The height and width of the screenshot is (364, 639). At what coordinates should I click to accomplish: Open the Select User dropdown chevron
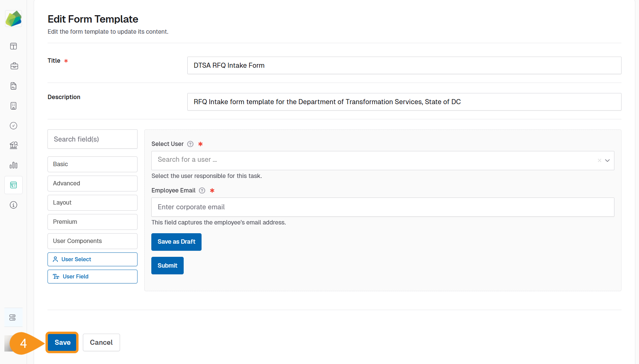[608, 161]
